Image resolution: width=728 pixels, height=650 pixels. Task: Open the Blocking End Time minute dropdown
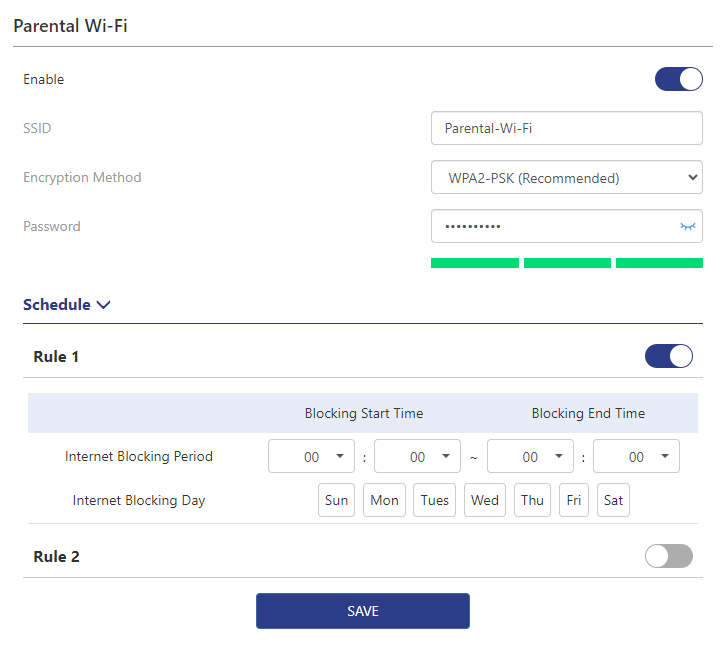[x=636, y=456]
